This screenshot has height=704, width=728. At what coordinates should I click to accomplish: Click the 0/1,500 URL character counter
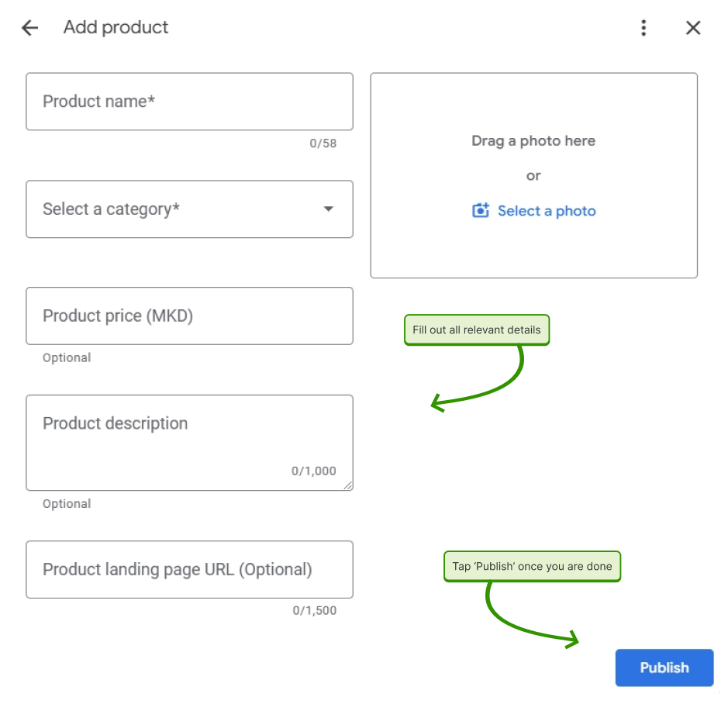(314, 610)
